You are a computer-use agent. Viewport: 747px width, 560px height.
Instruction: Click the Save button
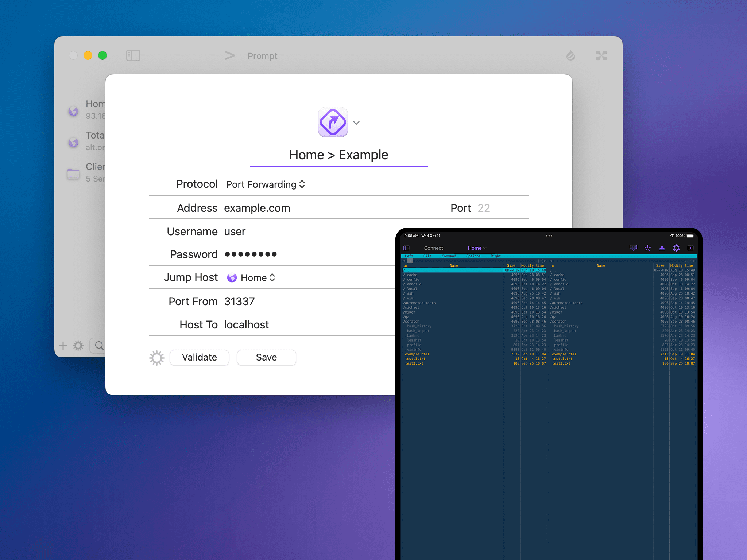click(x=266, y=358)
